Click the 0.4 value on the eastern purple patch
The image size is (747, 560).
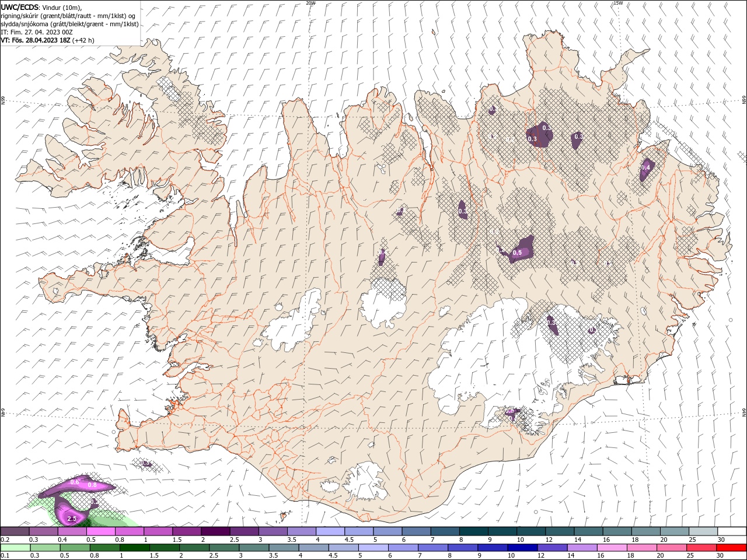(645, 167)
